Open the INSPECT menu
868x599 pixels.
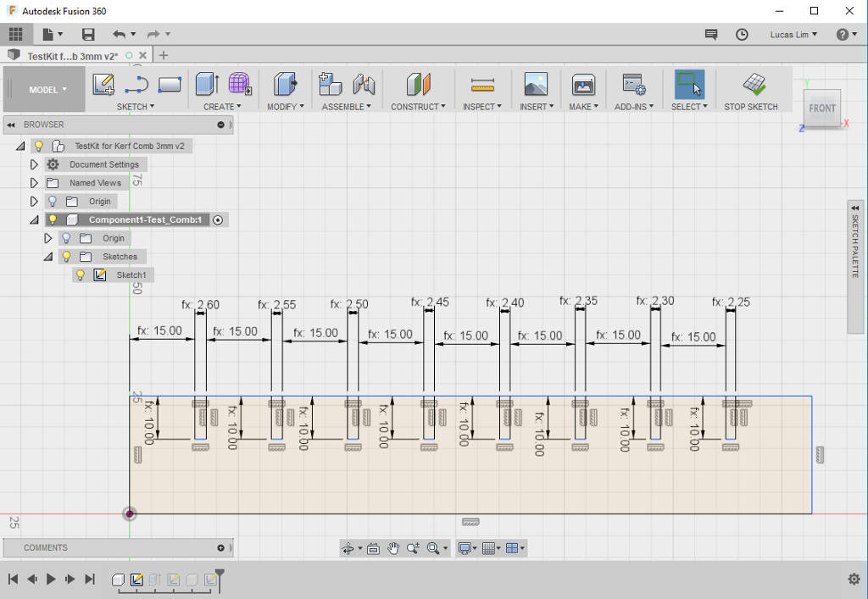(x=482, y=107)
